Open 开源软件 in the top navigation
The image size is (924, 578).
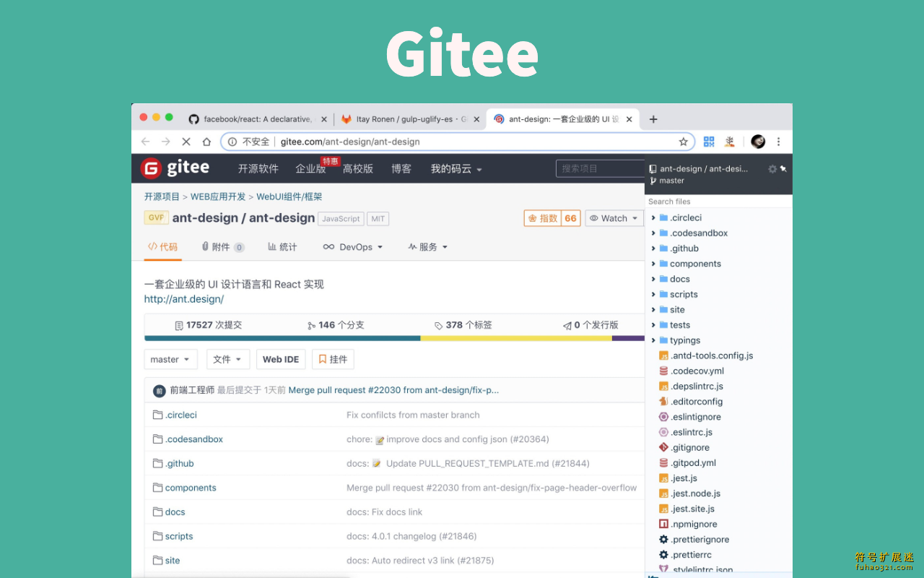[258, 168]
